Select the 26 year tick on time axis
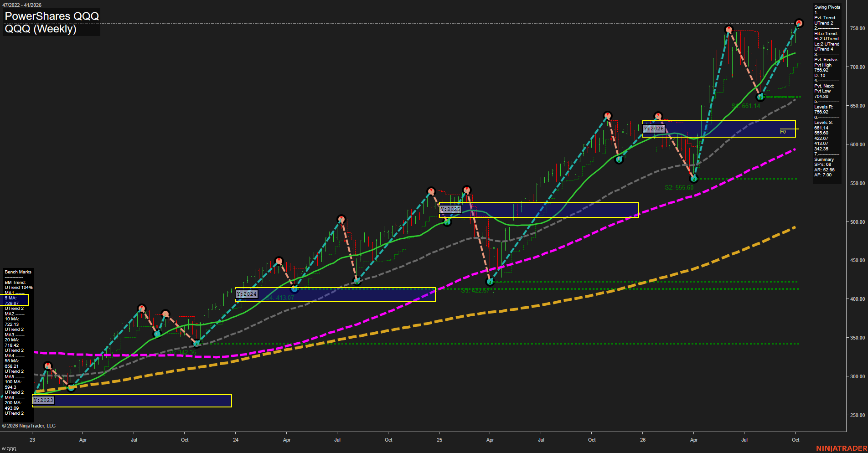Viewport: 868px width, 453px height. [x=643, y=440]
